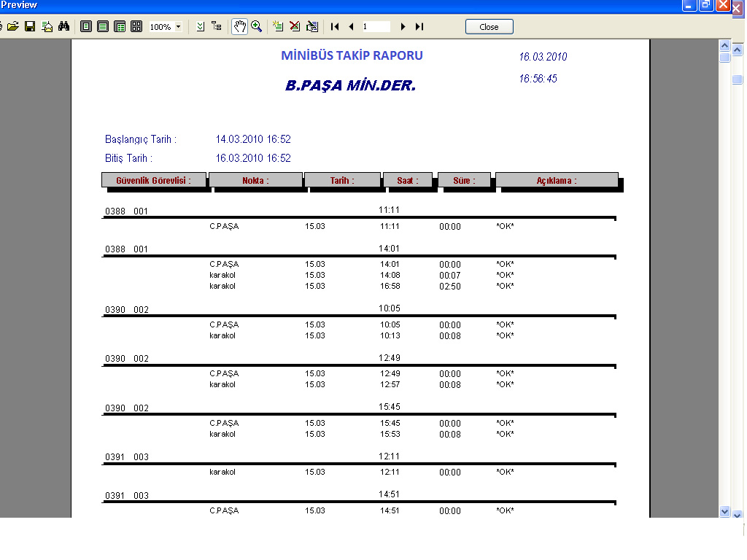Open the 100% zoom dropdown
Screen dimensions: 747x560
pyautogui.click(x=178, y=27)
